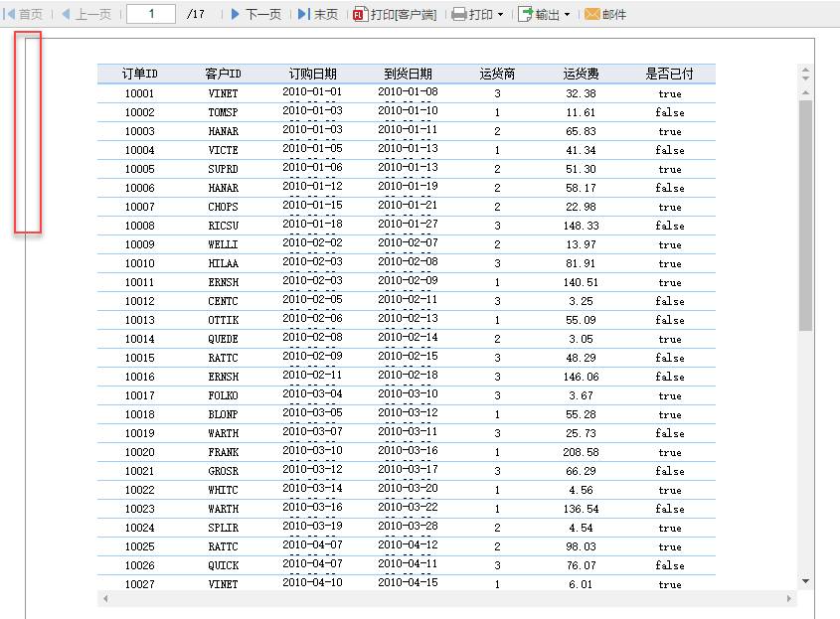This screenshot has width=840, height=619.
Task: Click the 邮件 email button
Action: (x=605, y=14)
